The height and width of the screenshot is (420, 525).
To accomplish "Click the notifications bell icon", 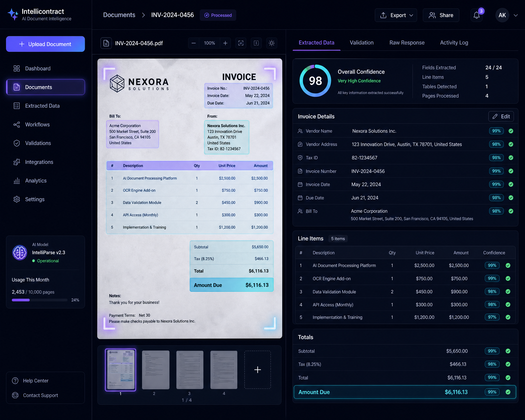I will [477, 15].
